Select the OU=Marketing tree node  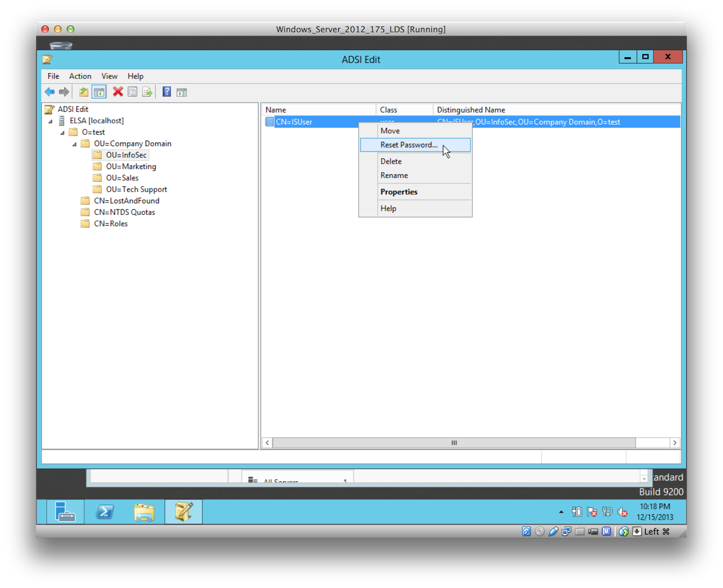(131, 166)
